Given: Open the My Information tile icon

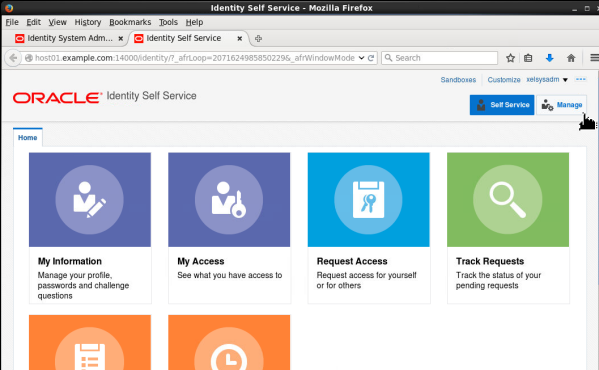Looking at the screenshot, I should click(x=90, y=199).
